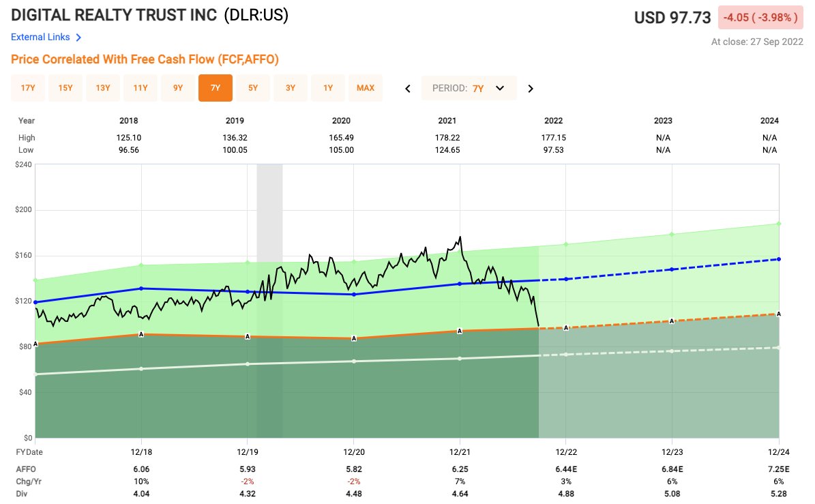The height and width of the screenshot is (504, 815).
Task: Select the 11Y time range tab
Action: click(140, 88)
